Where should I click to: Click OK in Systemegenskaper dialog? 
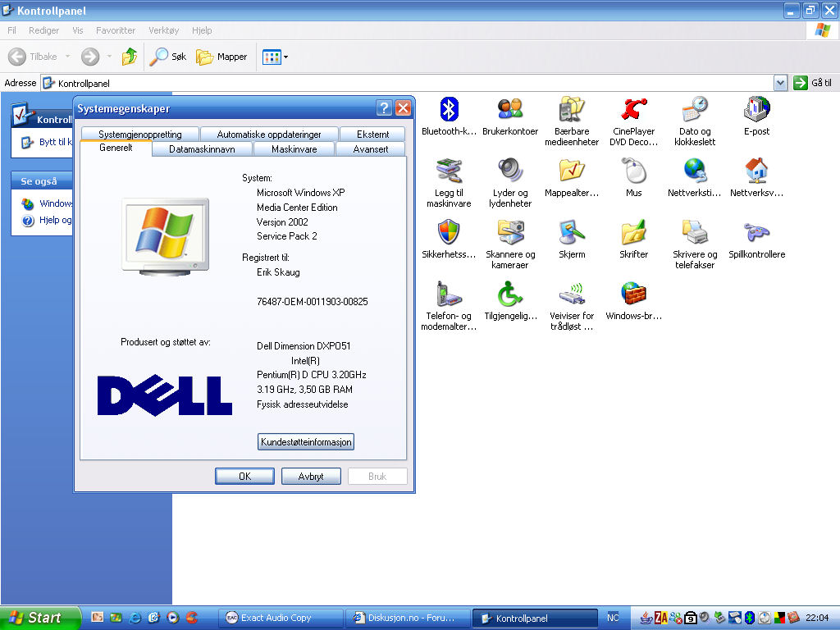tap(244, 477)
